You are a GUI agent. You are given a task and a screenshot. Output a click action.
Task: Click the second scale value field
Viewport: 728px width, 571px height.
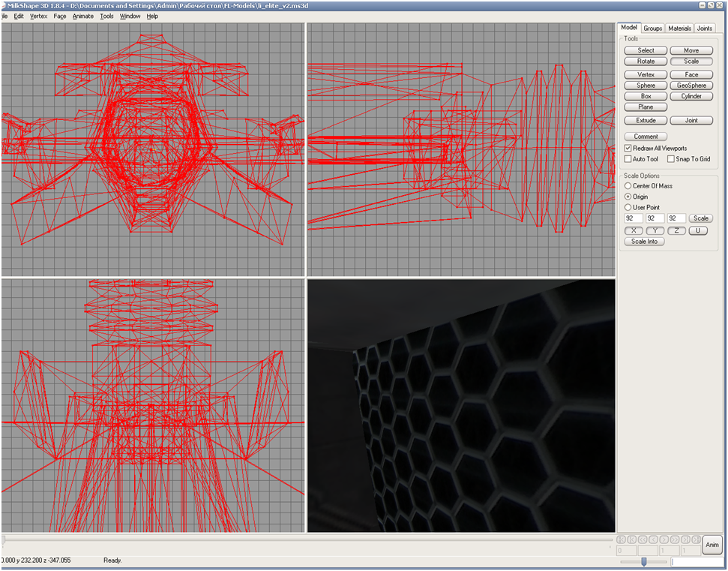(x=655, y=218)
